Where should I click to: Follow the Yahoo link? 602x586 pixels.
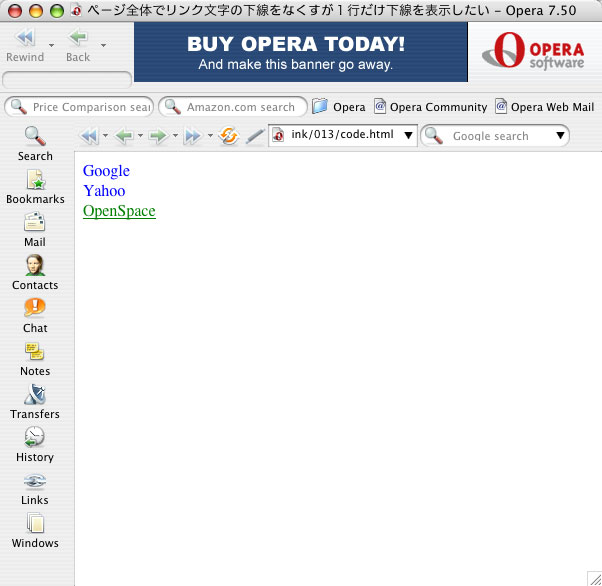click(104, 191)
